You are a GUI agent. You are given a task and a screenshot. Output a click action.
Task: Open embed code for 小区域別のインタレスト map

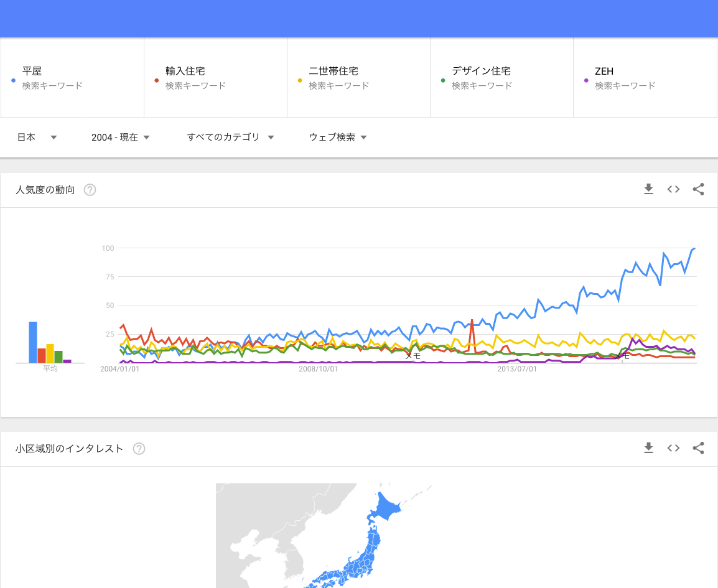coord(673,448)
